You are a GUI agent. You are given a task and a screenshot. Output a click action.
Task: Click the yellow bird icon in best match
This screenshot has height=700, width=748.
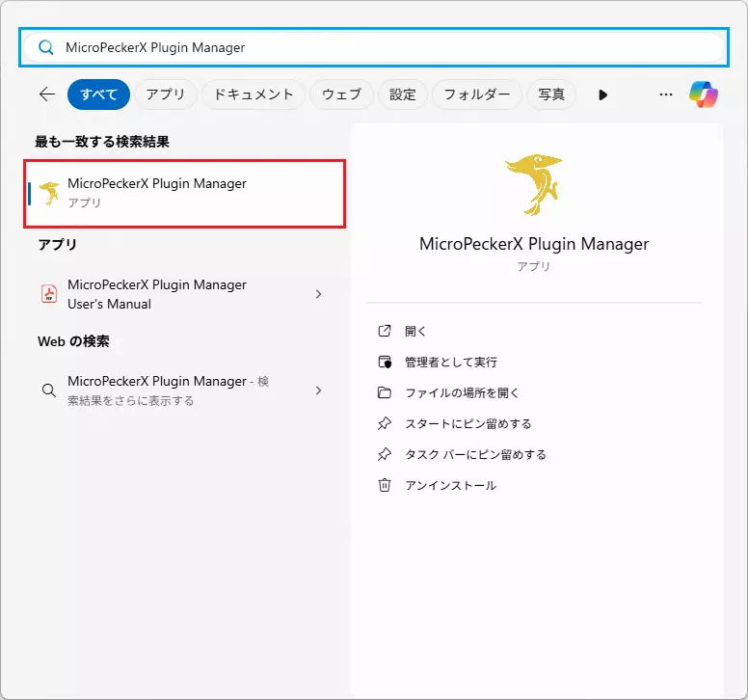point(49,193)
